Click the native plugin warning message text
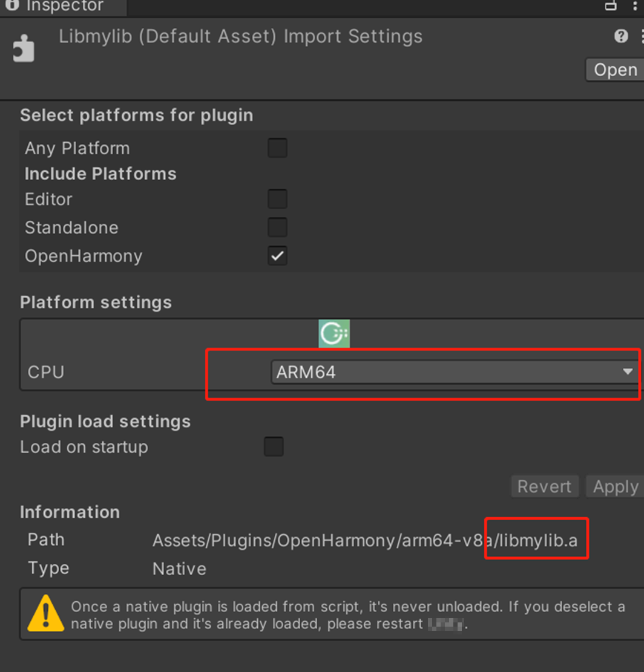644x672 pixels. pyautogui.click(x=347, y=615)
